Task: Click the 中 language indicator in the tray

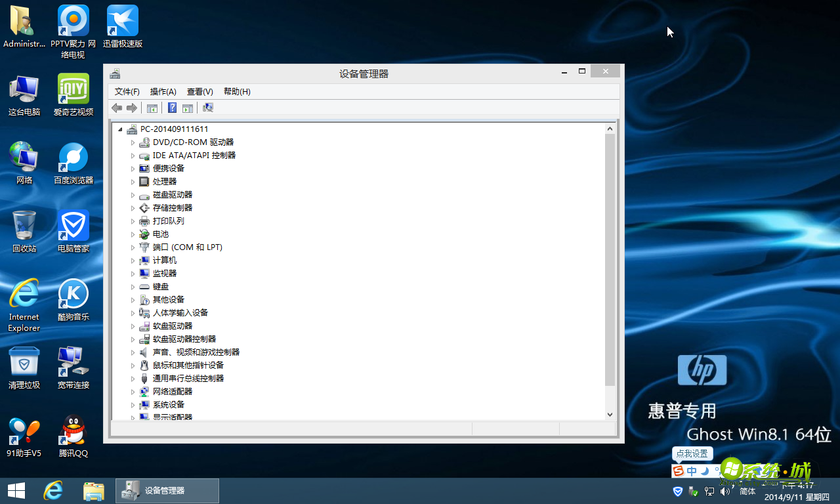Action: pyautogui.click(x=691, y=471)
